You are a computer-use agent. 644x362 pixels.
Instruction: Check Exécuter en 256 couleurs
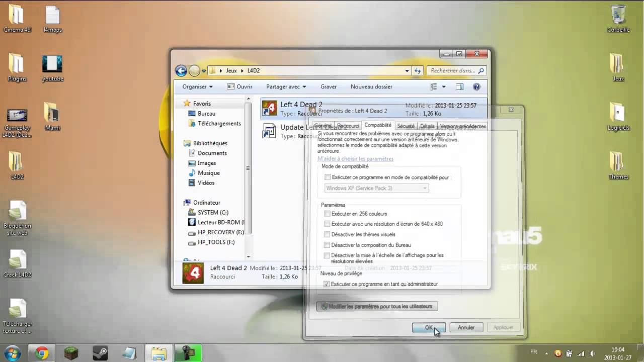pos(328,214)
